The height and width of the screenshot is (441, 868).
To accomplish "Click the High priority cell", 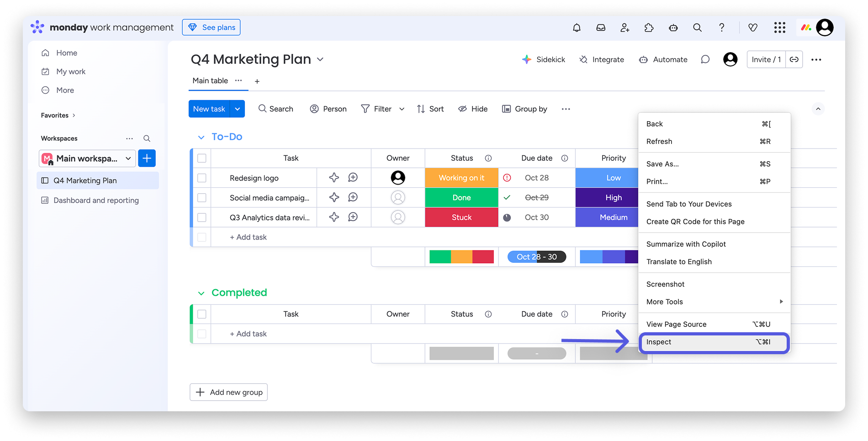I will click(x=607, y=197).
